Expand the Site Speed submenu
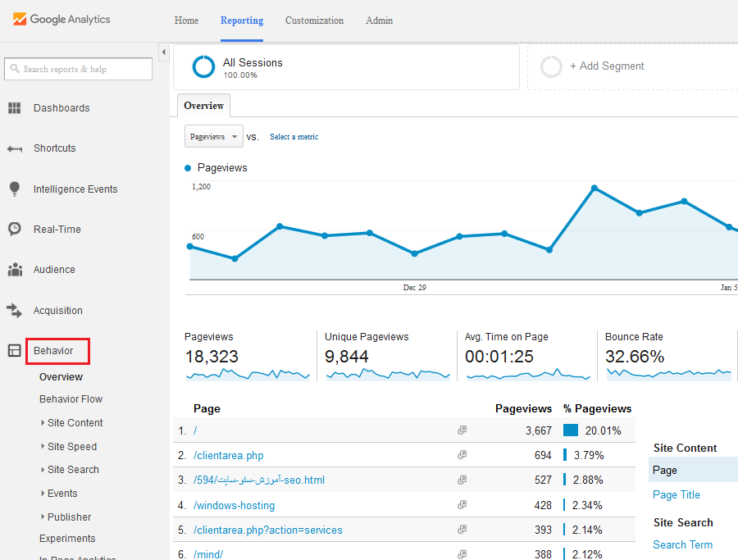 point(43,446)
